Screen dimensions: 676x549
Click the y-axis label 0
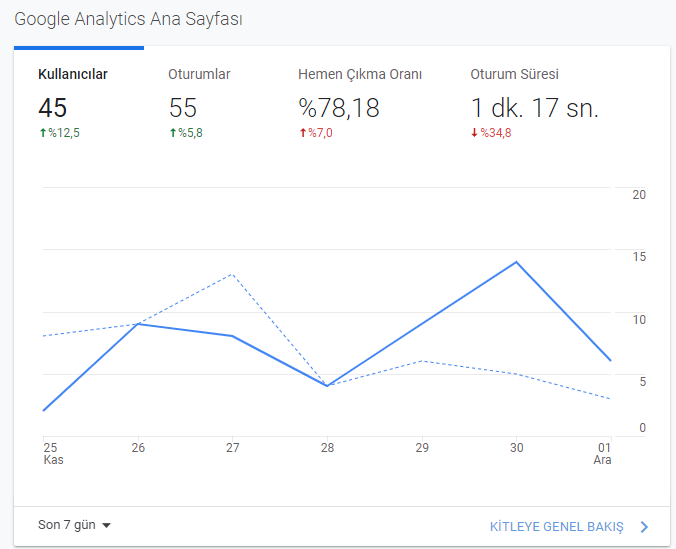click(642, 428)
